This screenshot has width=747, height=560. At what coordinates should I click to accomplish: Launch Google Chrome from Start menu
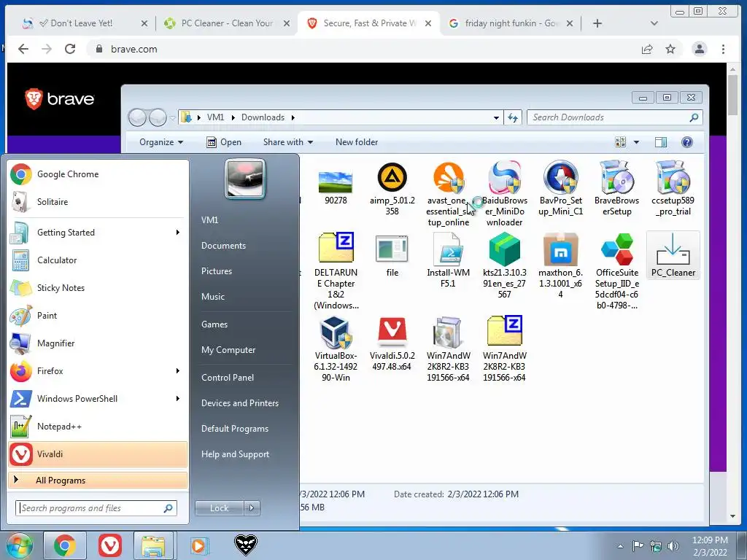tap(98, 174)
